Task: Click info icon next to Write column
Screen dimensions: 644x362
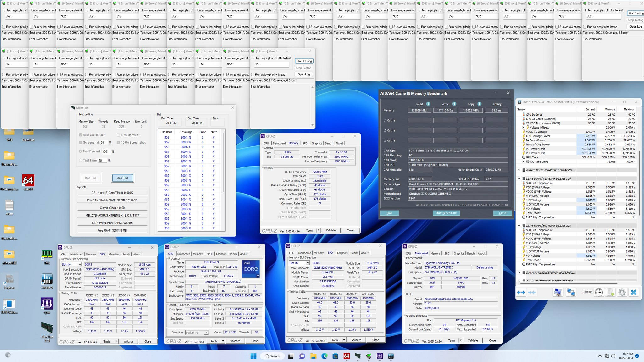Action: [454, 104]
